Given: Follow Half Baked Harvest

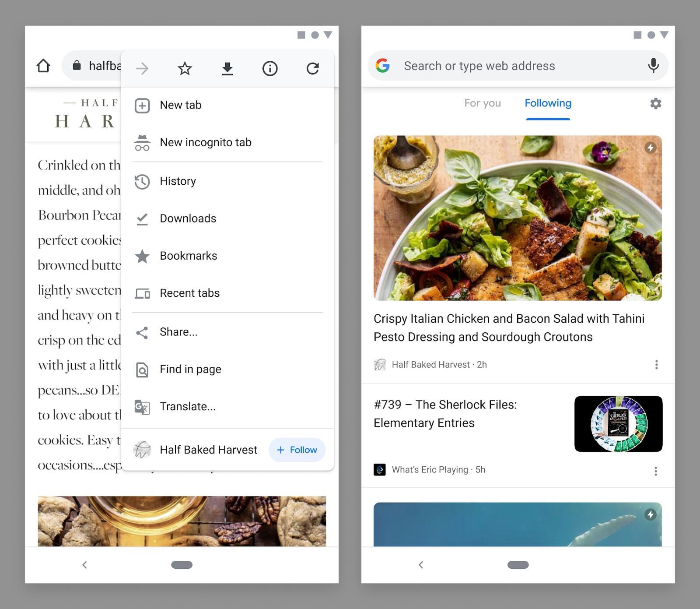Looking at the screenshot, I should pos(297,450).
